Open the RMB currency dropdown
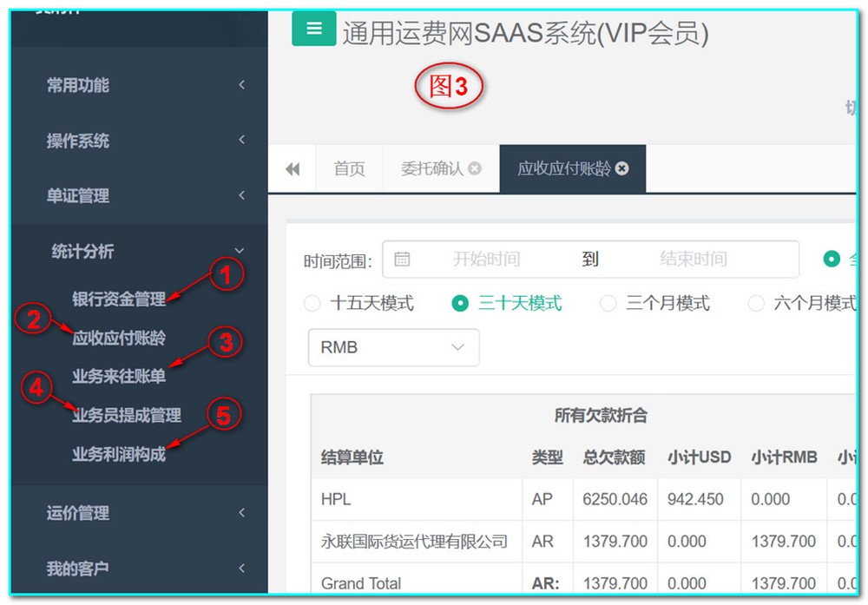The image size is (868, 605). pos(393,347)
